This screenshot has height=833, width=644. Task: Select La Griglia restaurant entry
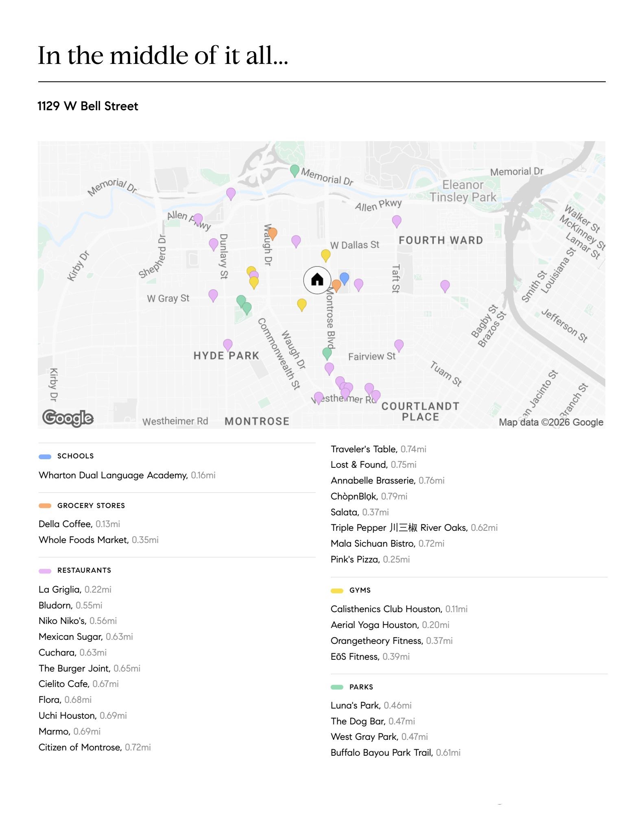click(75, 589)
